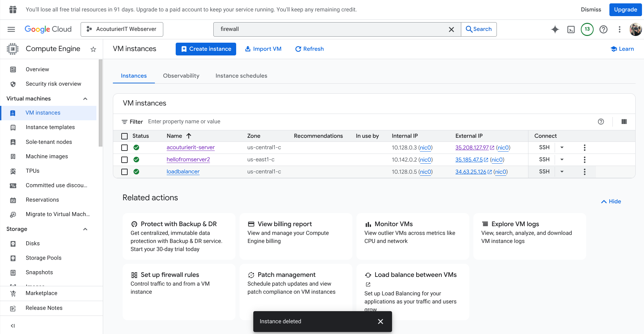
Task: Open the loadbalancer instance link
Action: (x=183, y=172)
